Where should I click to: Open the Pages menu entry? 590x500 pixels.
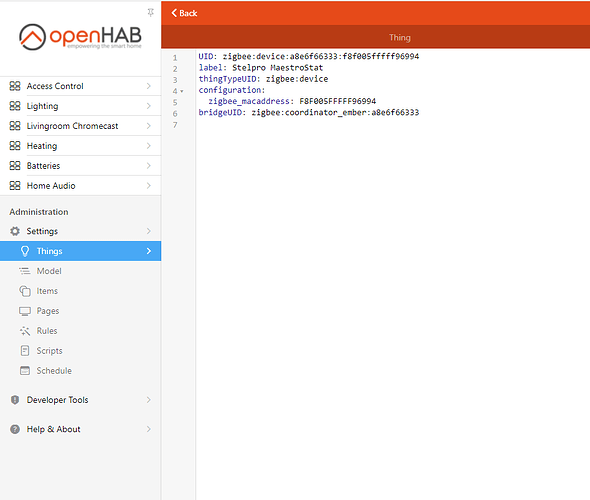(81, 311)
